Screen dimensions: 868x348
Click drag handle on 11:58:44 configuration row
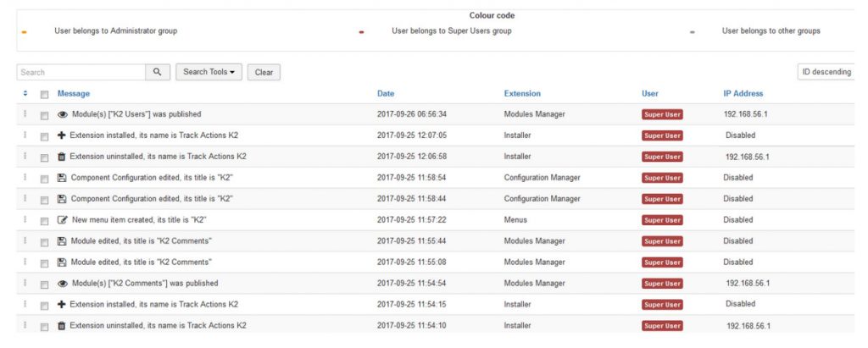click(x=25, y=198)
